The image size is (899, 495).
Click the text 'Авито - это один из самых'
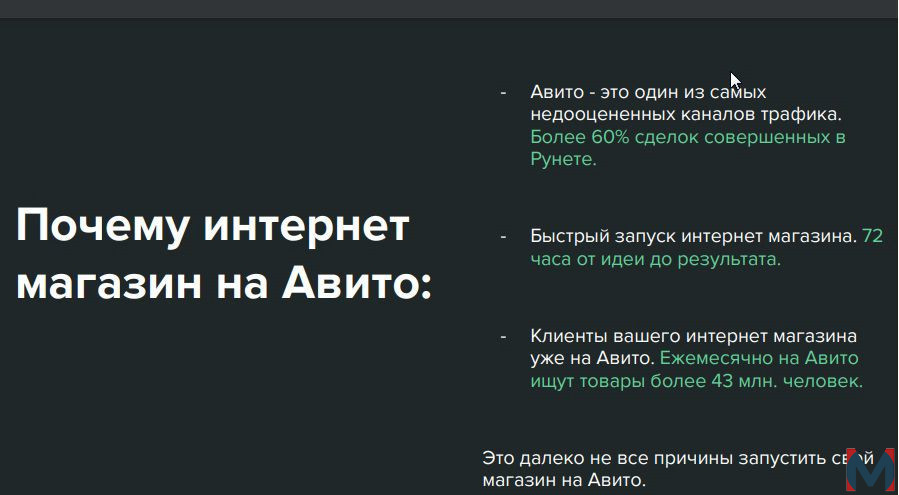coord(648,92)
